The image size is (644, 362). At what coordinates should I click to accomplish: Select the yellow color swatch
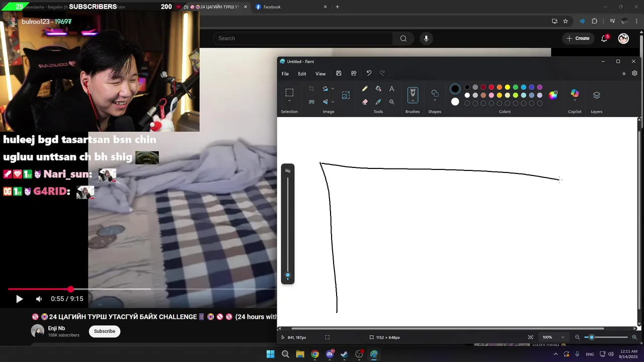pos(507,87)
